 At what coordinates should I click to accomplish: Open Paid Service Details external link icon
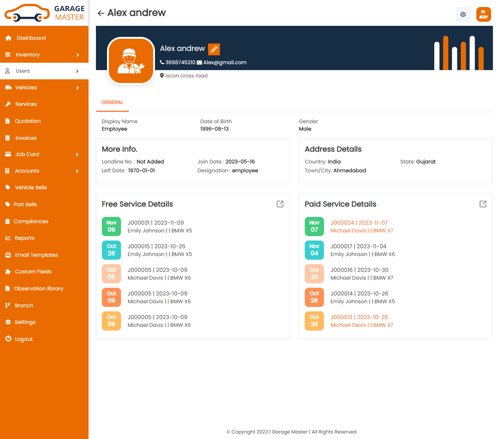click(x=483, y=204)
